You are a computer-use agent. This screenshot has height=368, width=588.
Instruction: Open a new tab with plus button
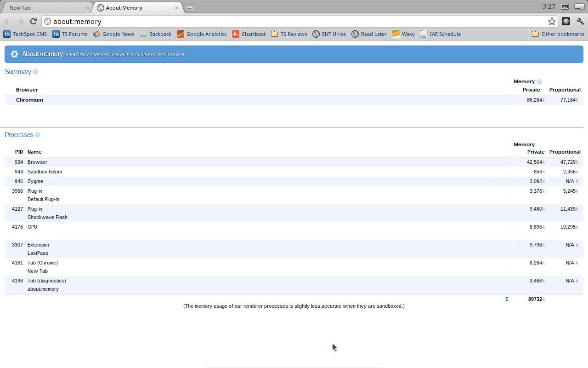(x=190, y=8)
